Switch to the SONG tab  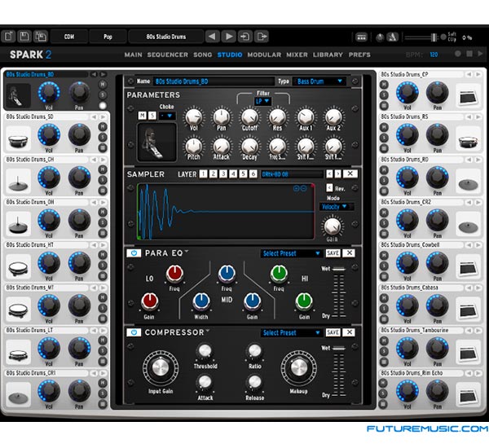tap(202, 55)
